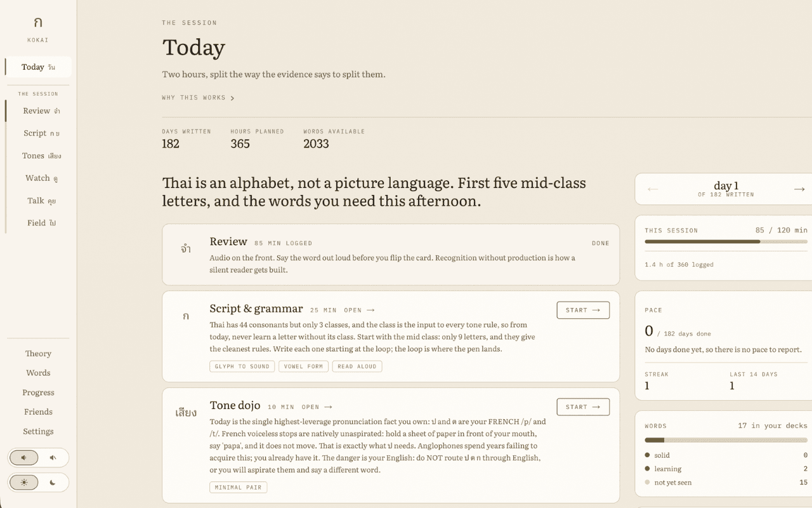This screenshot has width=812, height=508.
Task: Open the Tones section in sidebar
Action: click(x=41, y=156)
